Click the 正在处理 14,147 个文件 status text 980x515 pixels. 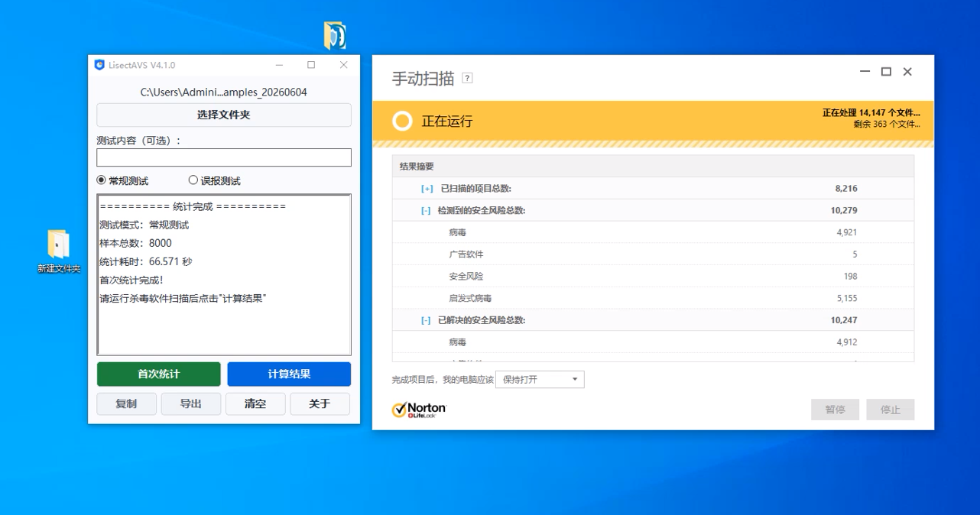pyautogui.click(x=871, y=112)
